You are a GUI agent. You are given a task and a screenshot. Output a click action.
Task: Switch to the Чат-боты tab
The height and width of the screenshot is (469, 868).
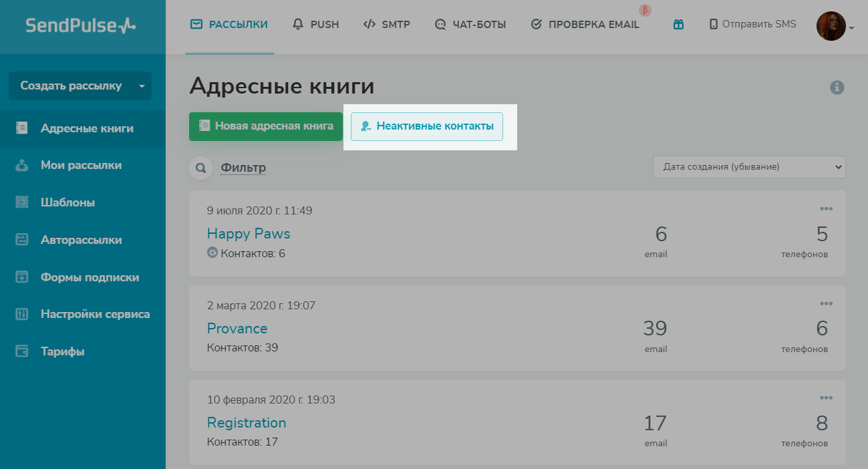click(470, 25)
